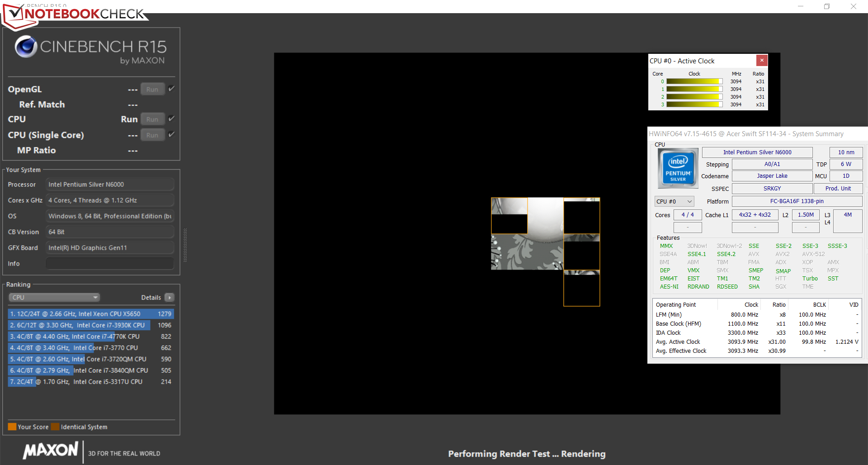The image size is (868, 465).
Task: Click the Core 3 clock bar
Action: tap(694, 104)
